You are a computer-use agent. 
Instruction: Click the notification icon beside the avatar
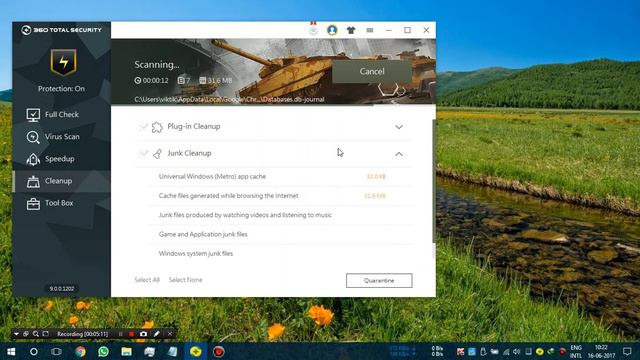click(x=313, y=29)
